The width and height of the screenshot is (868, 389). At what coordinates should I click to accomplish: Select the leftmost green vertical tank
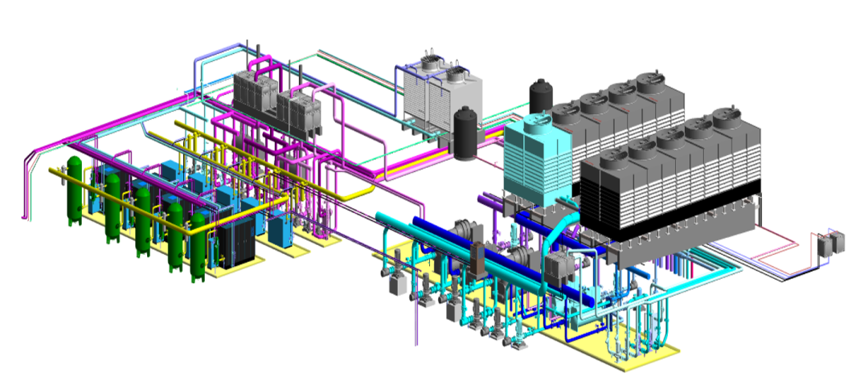pyautogui.click(x=75, y=190)
